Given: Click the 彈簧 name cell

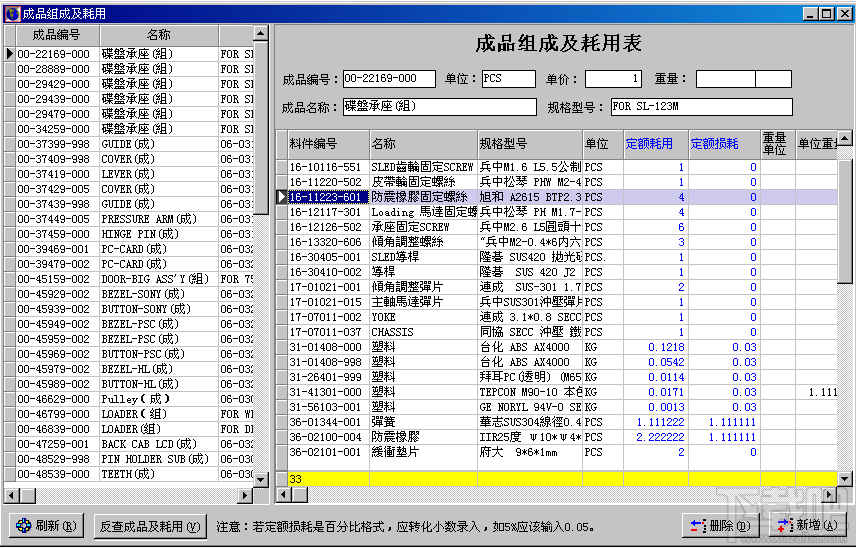Looking at the screenshot, I should 424,422.
